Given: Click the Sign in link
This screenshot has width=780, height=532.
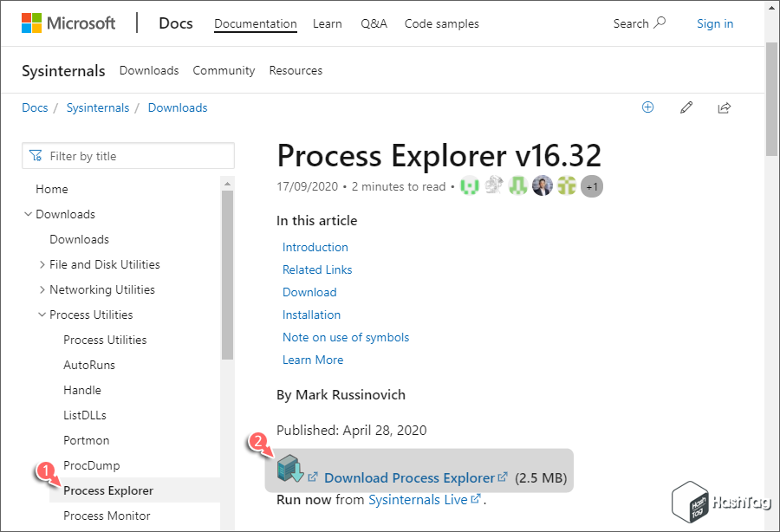Looking at the screenshot, I should point(714,23).
